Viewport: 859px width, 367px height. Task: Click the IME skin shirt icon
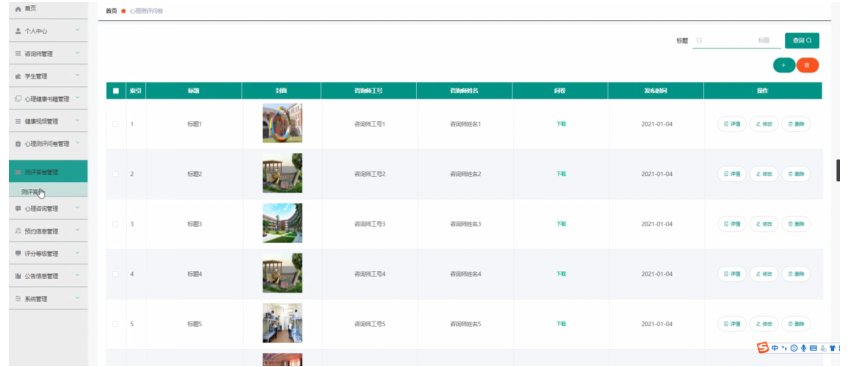(832, 348)
